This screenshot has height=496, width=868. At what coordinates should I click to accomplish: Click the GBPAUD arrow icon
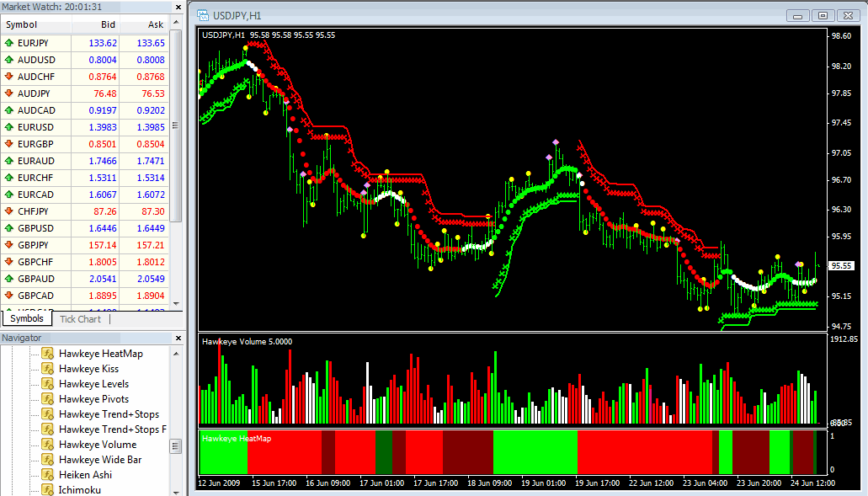click(9, 279)
